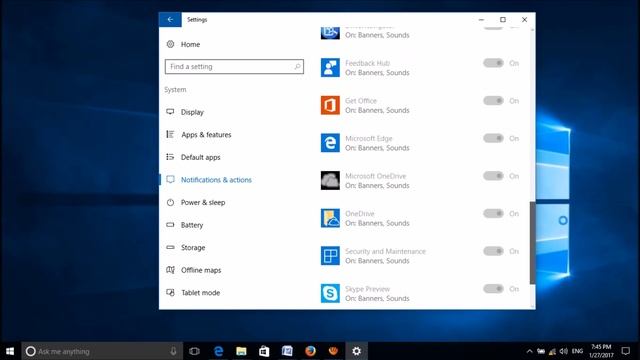
Task: Click Cortana microphone icon
Action: (173, 351)
